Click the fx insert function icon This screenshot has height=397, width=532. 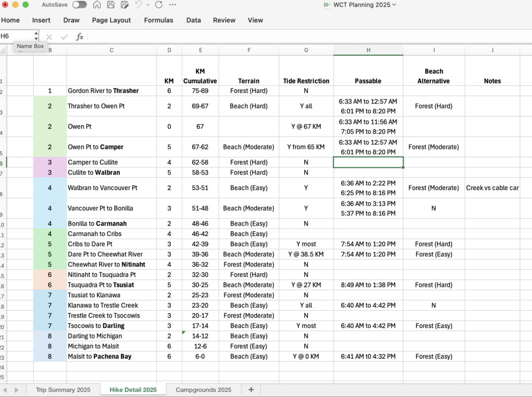(x=79, y=37)
